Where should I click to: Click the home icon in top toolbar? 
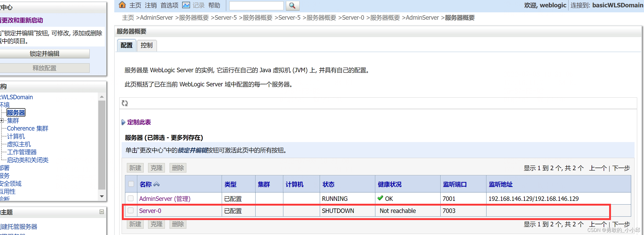pos(122,5)
